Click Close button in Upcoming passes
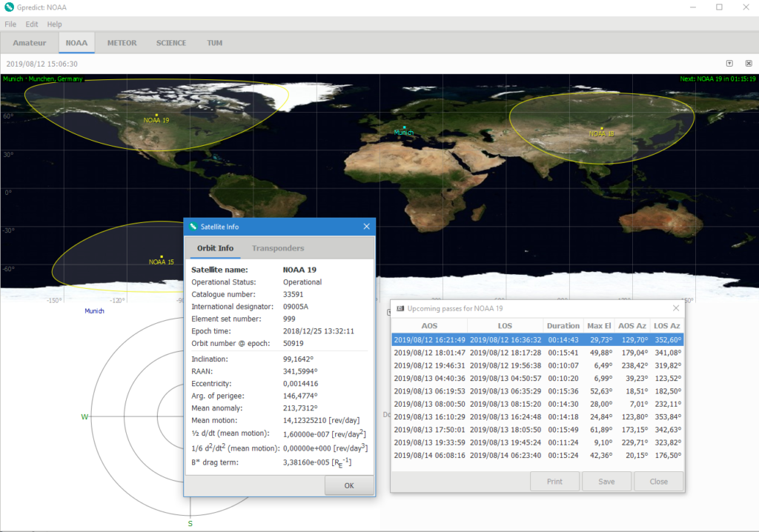Screen dimensions: 759x532 [659, 481]
